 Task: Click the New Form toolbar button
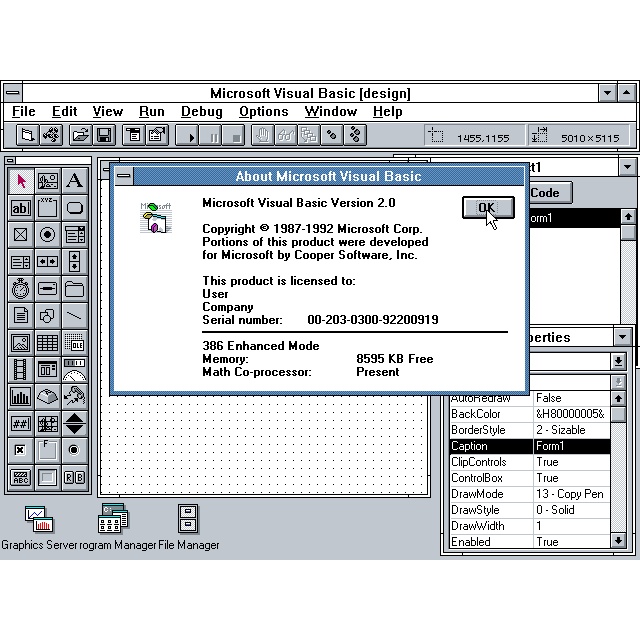(x=28, y=135)
